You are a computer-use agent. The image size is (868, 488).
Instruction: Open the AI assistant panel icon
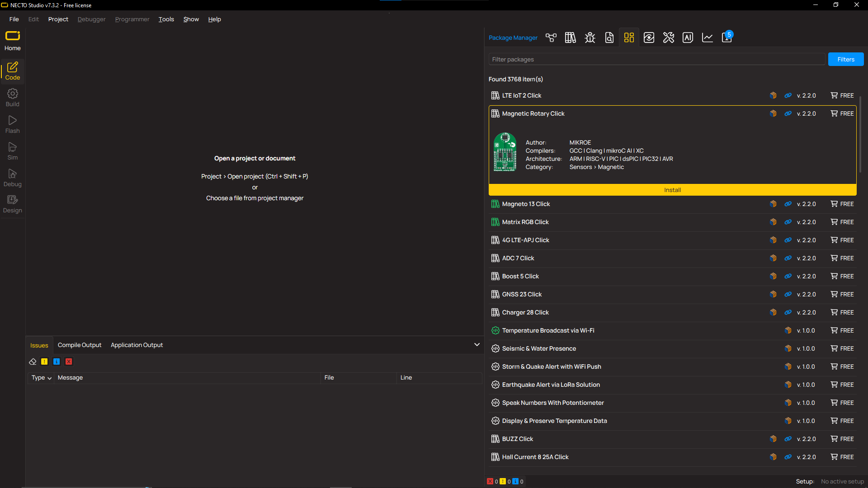coord(688,38)
